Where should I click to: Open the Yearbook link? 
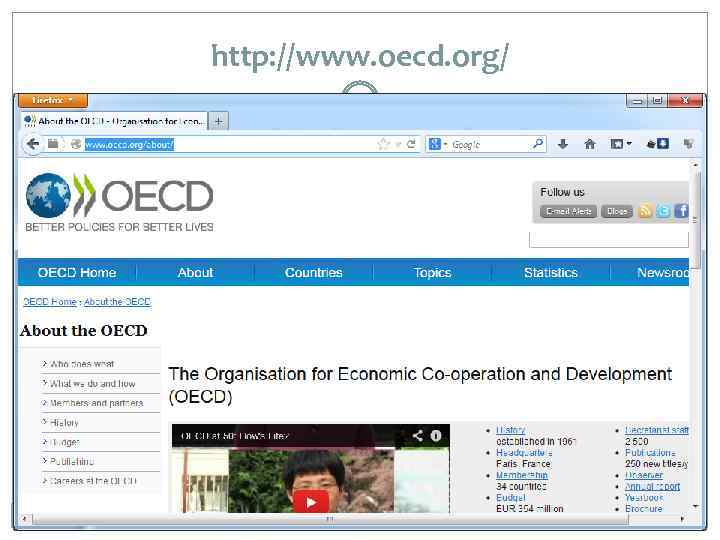644,497
